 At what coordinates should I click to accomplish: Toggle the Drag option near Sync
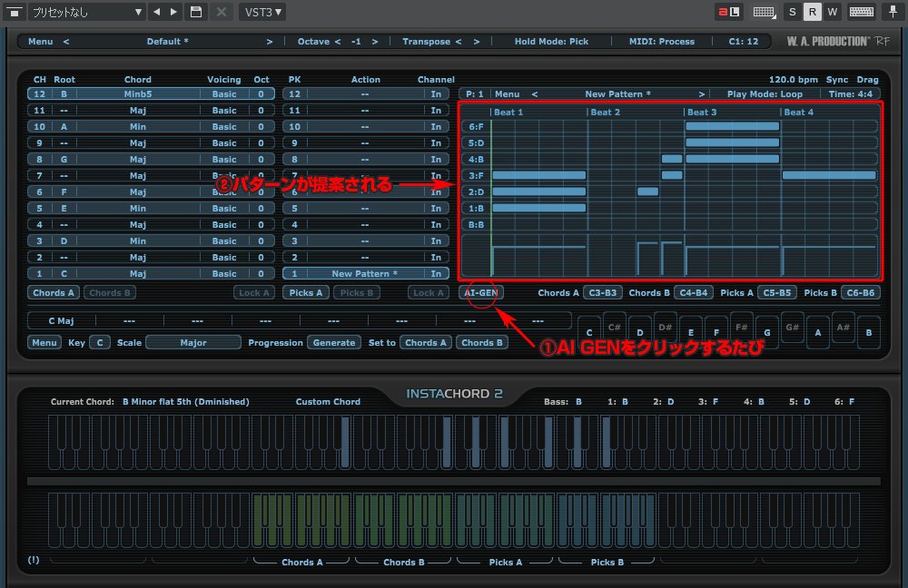point(867,80)
